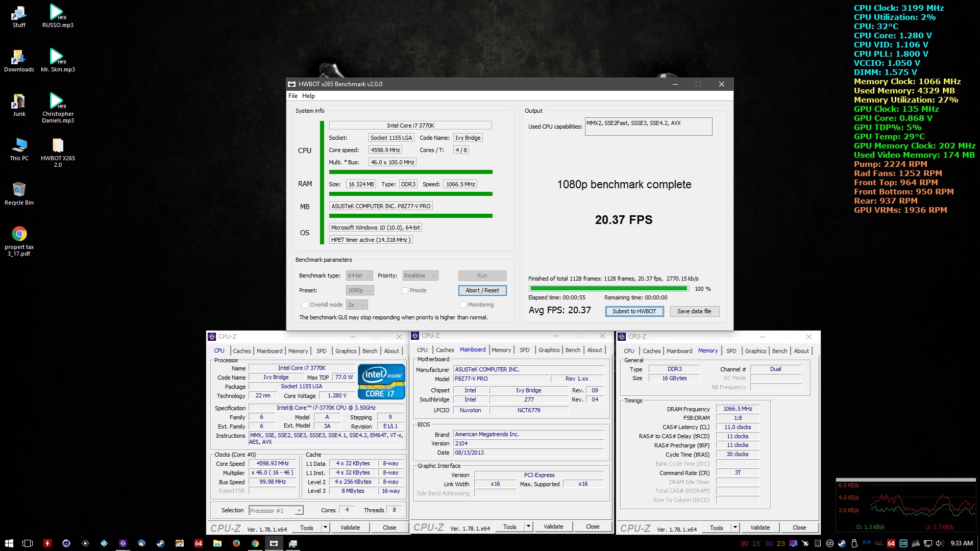Open File Explorer from the taskbar
980x551 pixels.
[217, 543]
